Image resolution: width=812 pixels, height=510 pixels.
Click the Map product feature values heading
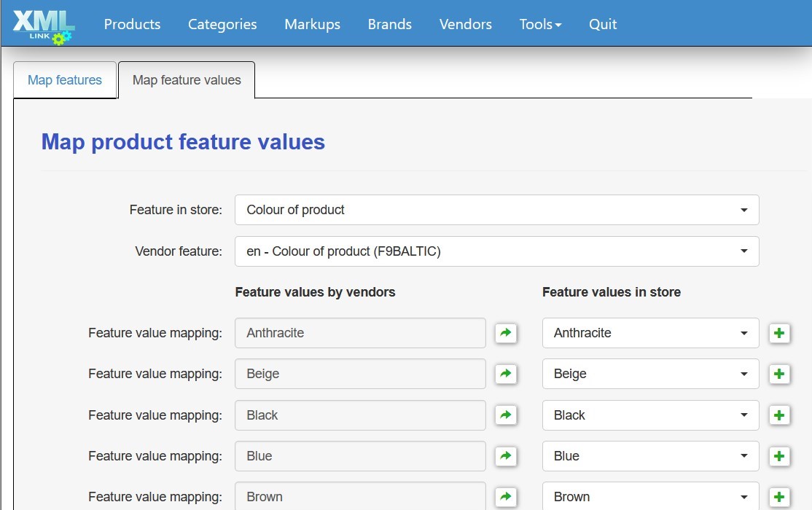[184, 142]
